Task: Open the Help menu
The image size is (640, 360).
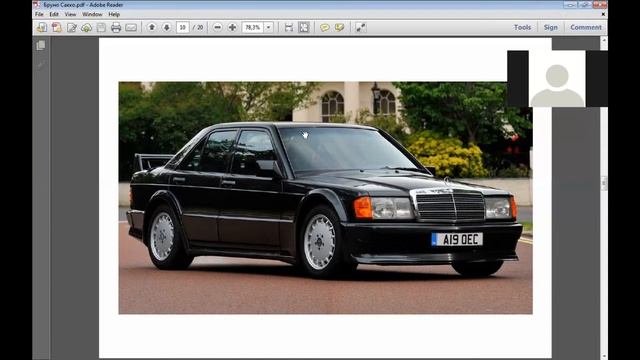Action: [x=114, y=14]
